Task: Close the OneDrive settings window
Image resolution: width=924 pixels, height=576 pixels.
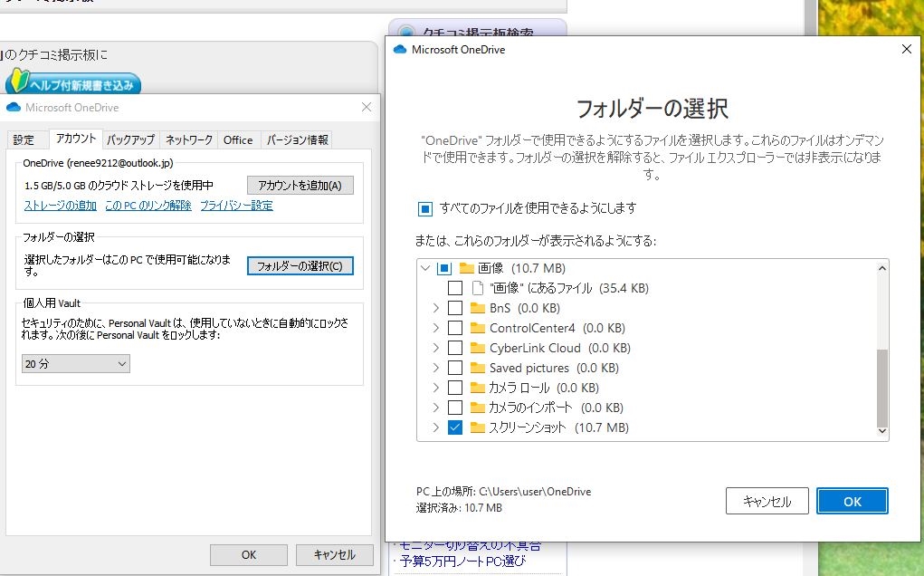Action: (367, 107)
